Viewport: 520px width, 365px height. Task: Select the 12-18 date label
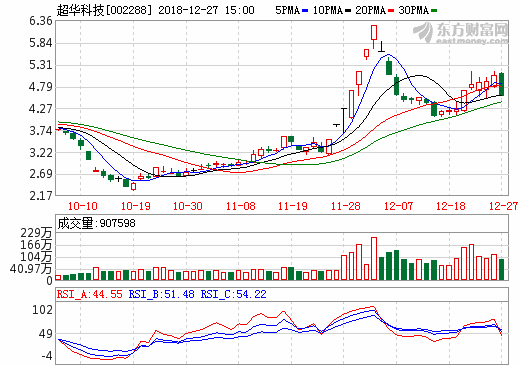point(450,206)
